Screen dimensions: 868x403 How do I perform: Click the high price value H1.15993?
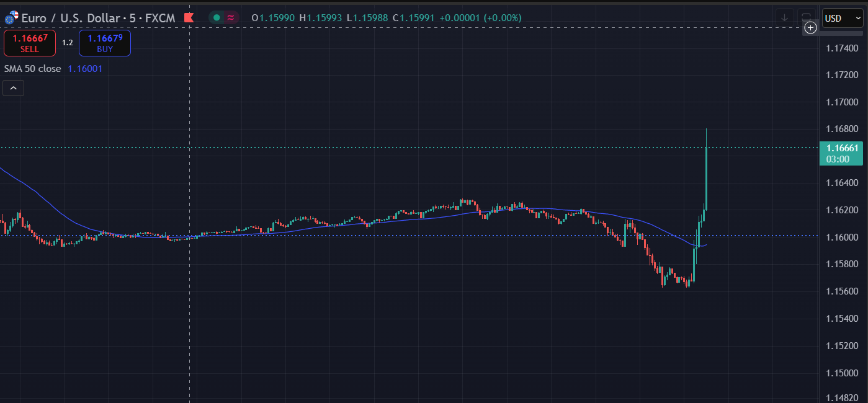tap(320, 18)
